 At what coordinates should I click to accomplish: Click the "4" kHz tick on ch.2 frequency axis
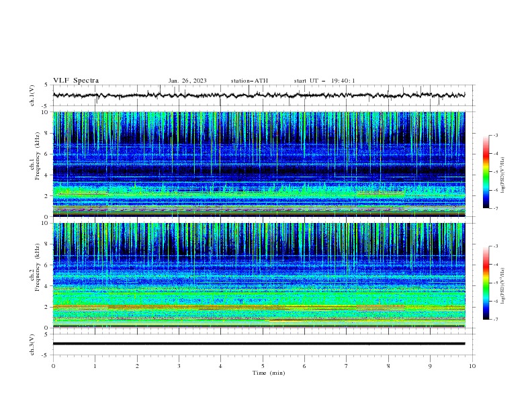point(47,286)
